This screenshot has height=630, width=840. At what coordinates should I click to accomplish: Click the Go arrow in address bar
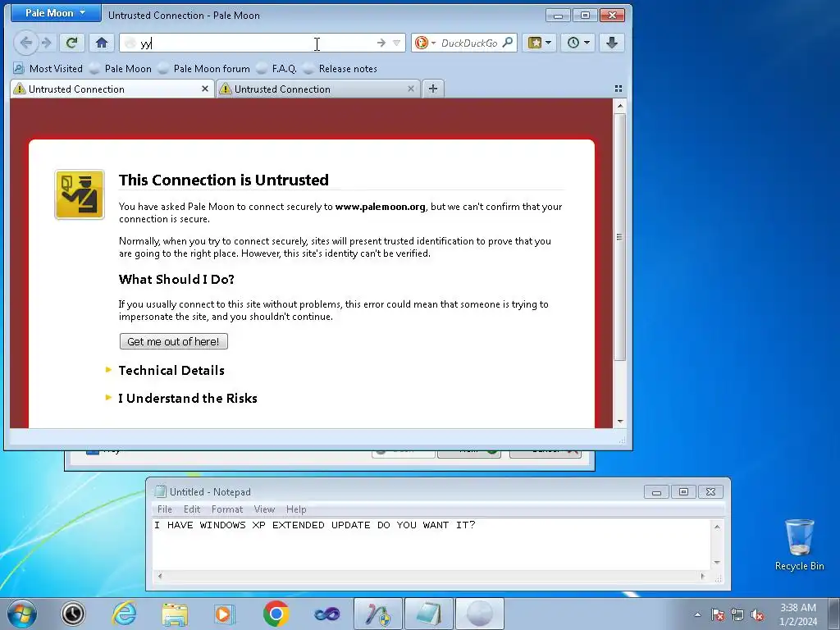pos(381,43)
